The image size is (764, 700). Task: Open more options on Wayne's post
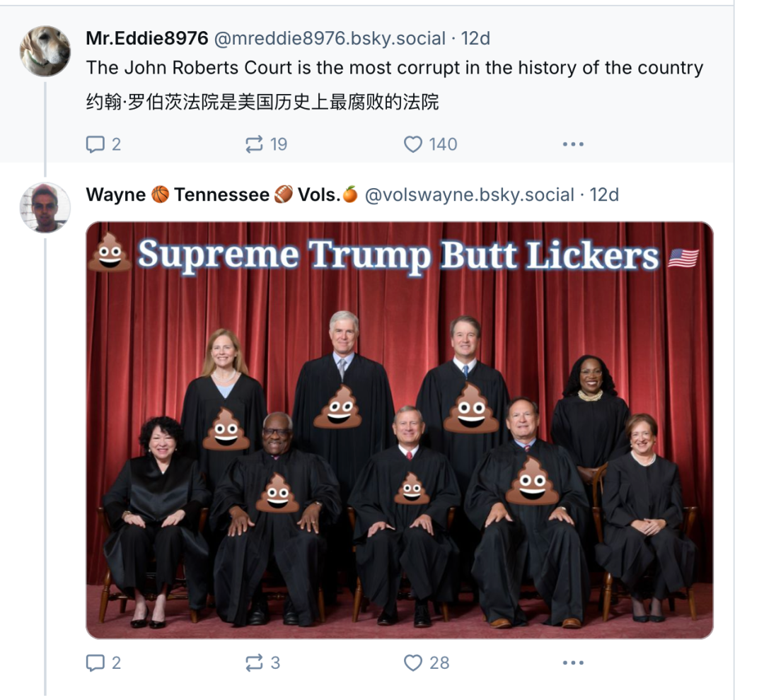pyautogui.click(x=572, y=663)
